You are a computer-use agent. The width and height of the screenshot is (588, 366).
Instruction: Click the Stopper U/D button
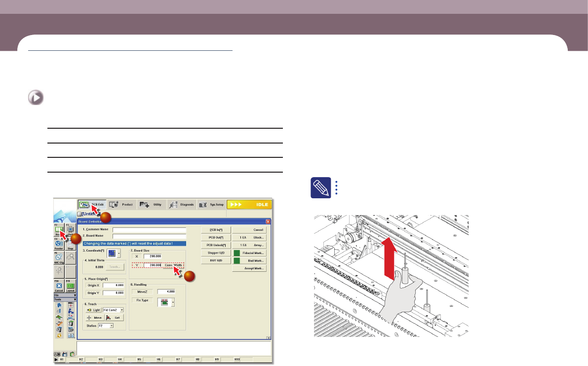tap(216, 253)
